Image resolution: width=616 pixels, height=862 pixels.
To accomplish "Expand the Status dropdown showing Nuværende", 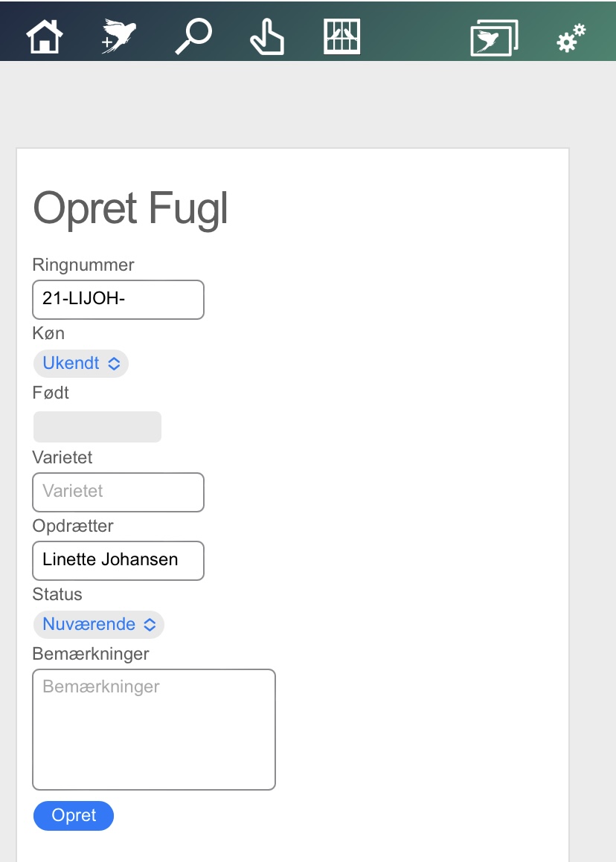I will 99,625.
